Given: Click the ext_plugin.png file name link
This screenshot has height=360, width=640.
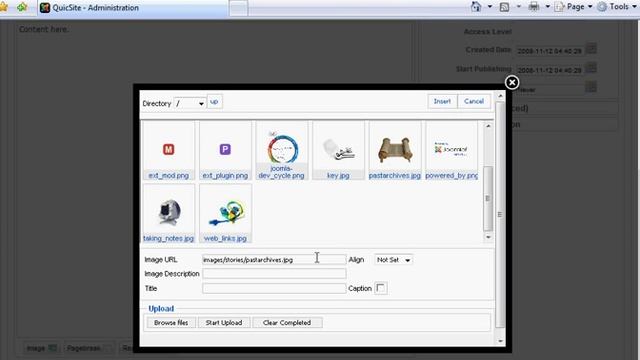Looking at the screenshot, I should pos(225,176).
